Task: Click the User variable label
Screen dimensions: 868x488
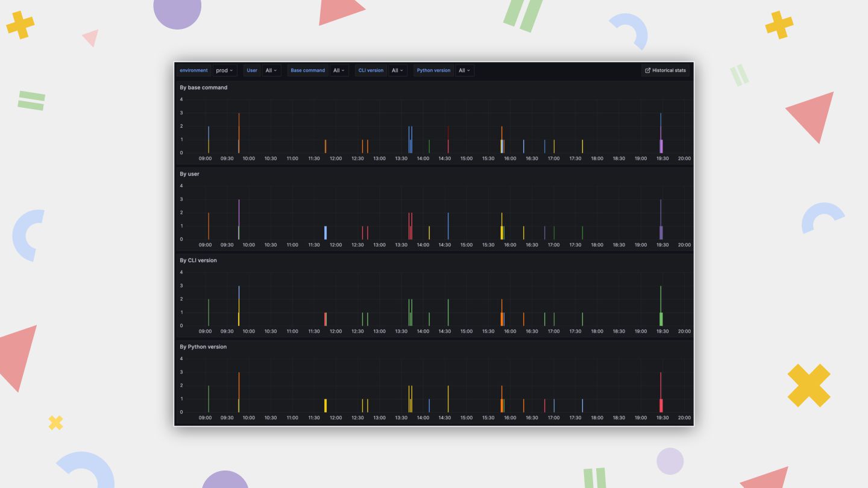Action: pos(252,70)
